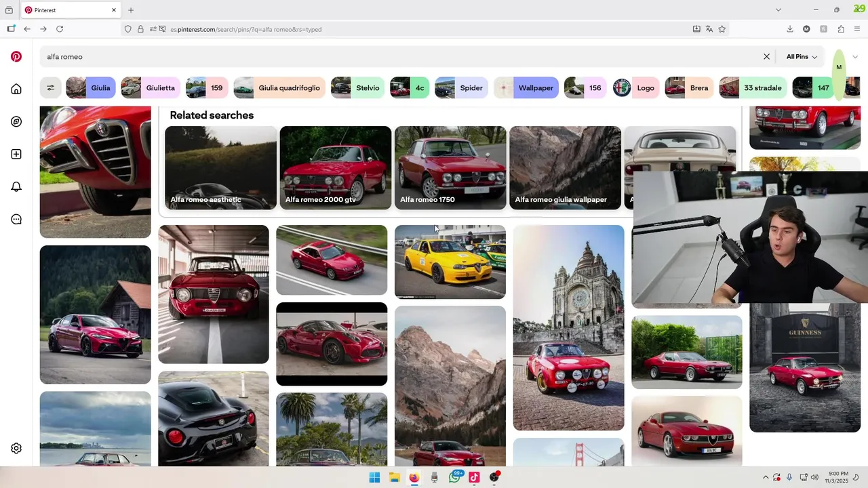The width and height of the screenshot is (868, 488).
Task: Open the Windows Start button
Action: coord(374,477)
